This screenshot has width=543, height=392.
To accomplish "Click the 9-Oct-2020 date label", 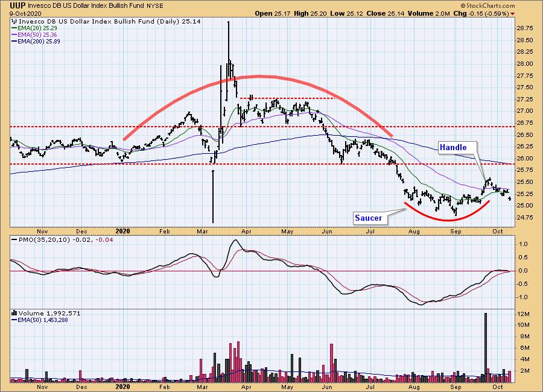I will coord(25,13).
